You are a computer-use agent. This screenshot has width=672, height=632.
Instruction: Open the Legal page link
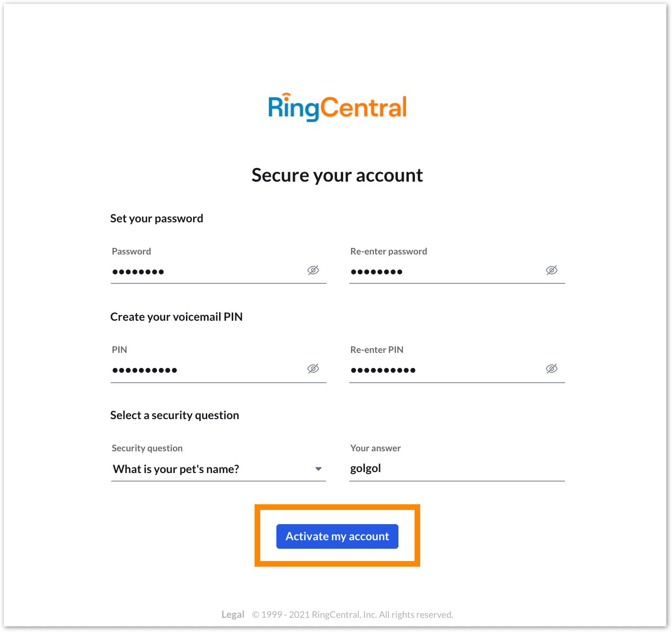(x=233, y=614)
